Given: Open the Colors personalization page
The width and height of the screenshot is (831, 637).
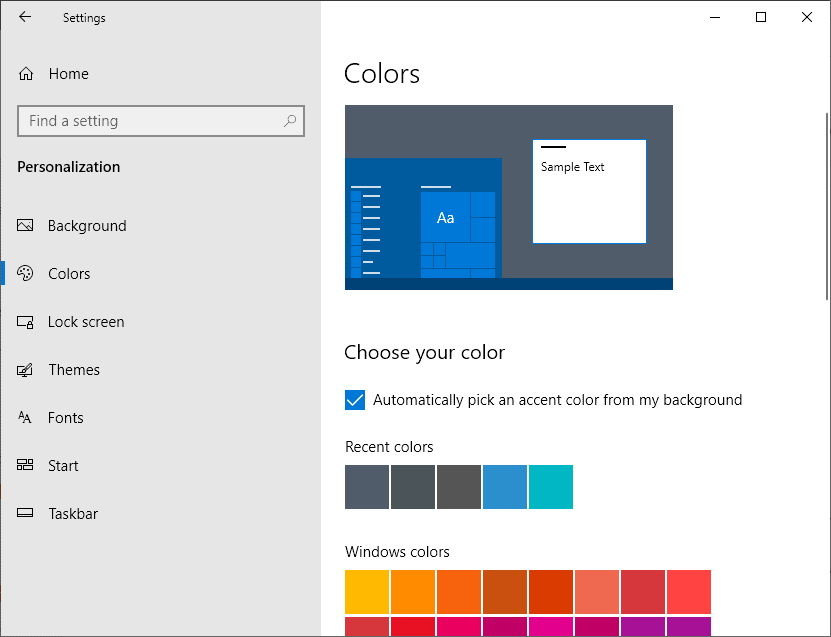Looking at the screenshot, I should point(69,274).
